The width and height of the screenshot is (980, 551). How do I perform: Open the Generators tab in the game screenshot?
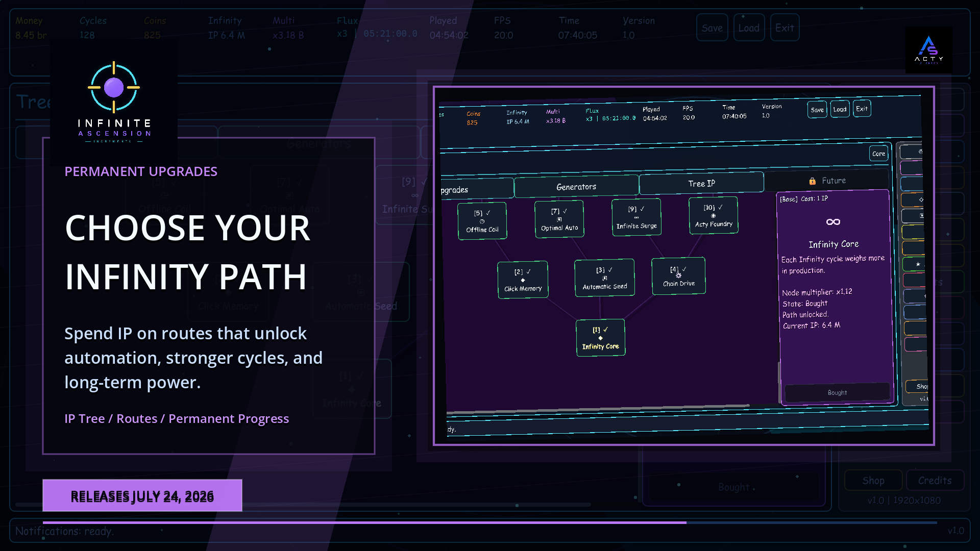(576, 187)
